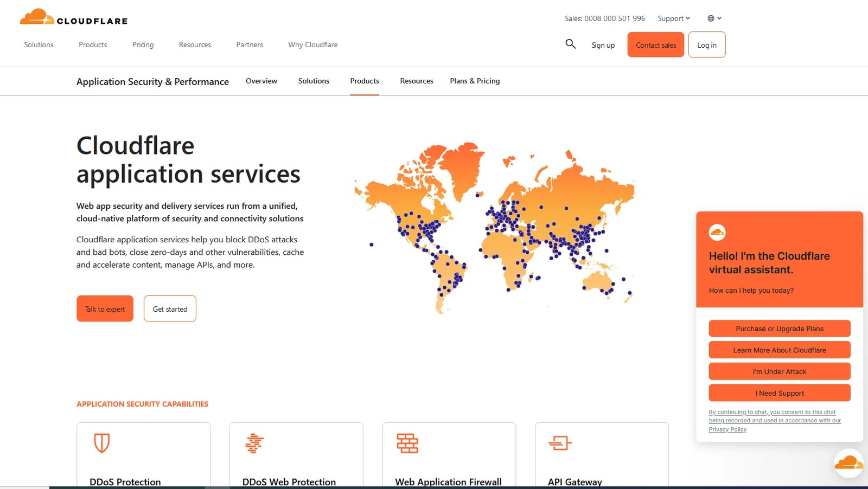Click the DDoS Web Protection icon
The height and width of the screenshot is (489, 868).
[x=254, y=443]
